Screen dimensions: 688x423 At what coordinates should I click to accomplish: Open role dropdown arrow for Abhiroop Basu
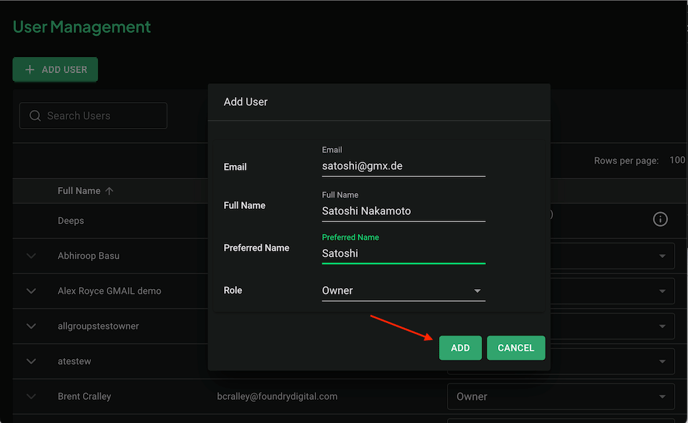click(x=662, y=256)
